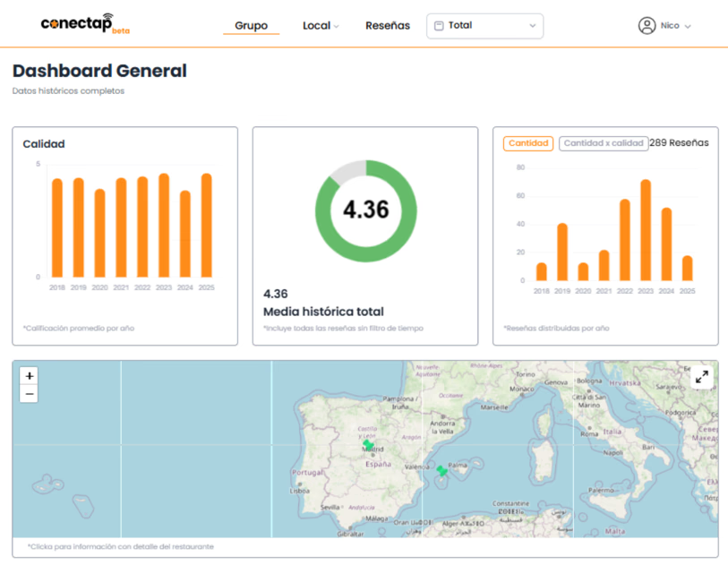Select the Grupo tab
This screenshot has width=728, height=565.
(x=250, y=25)
